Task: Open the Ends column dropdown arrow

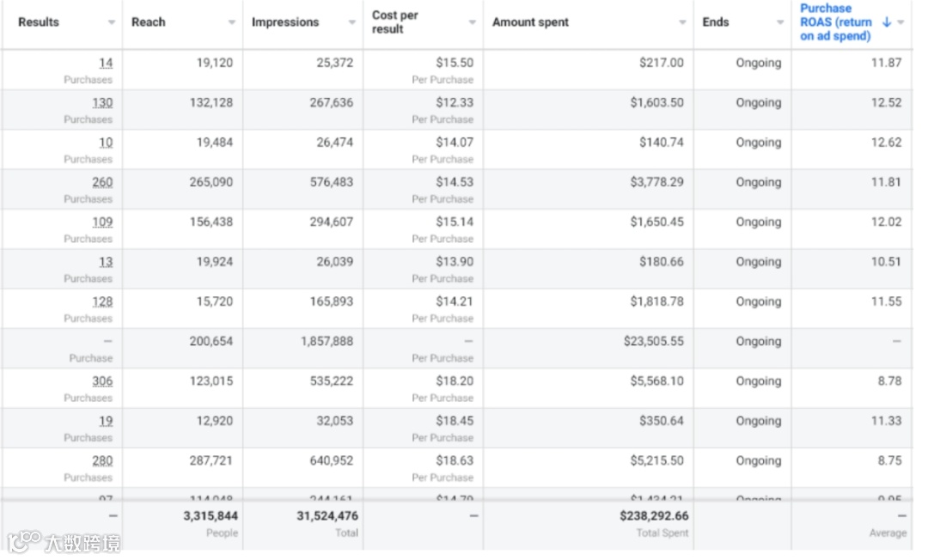Action: [780, 22]
